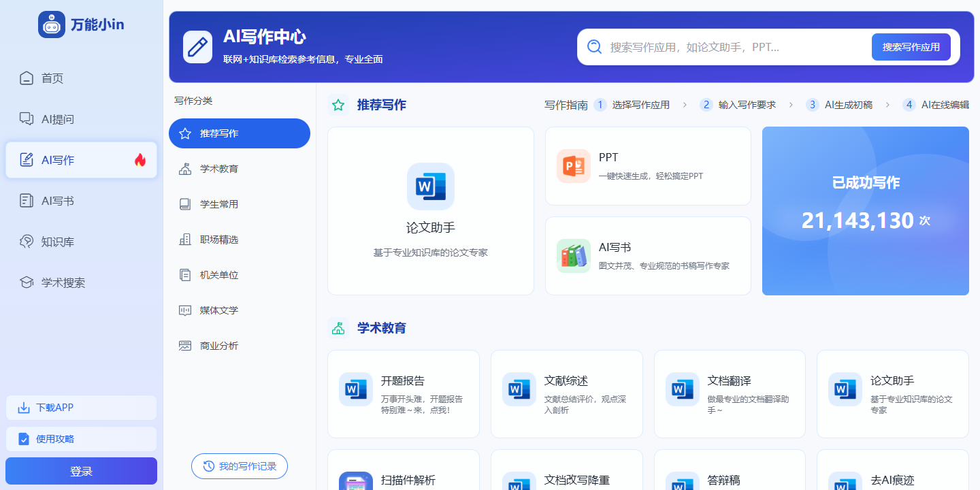Click the 首页 home icon in sidebar
The height and width of the screenshot is (490, 980).
(x=27, y=78)
